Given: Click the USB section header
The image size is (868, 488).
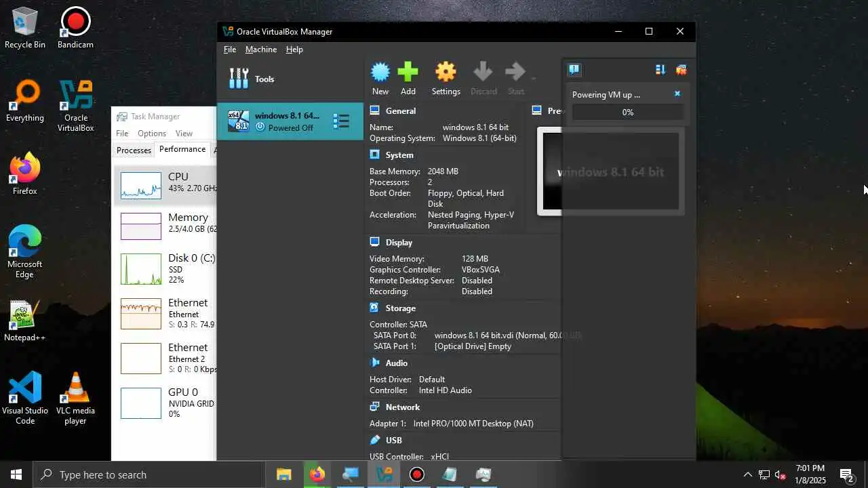Looking at the screenshot, I should click(x=394, y=441).
